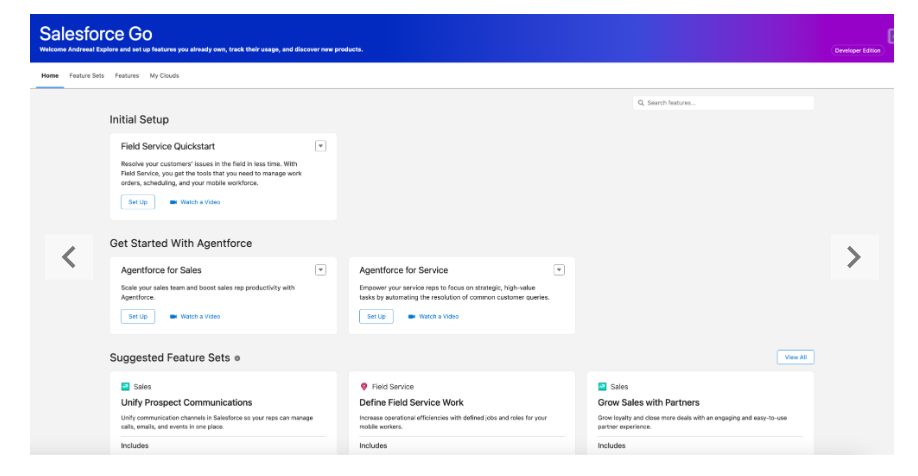Click the Field Service pin icon
This screenshot has height=476, width=918.
coord(364,386)
